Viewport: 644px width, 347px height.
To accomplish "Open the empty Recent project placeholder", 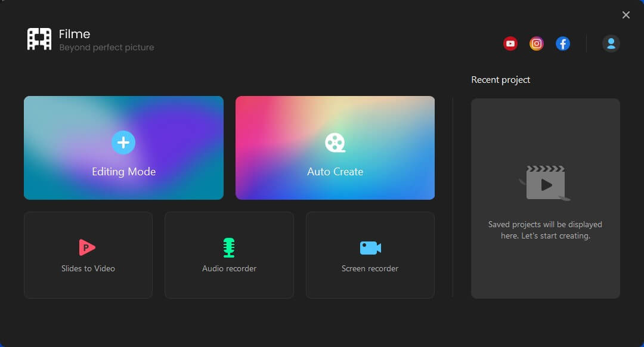I will tap(545, 198).
